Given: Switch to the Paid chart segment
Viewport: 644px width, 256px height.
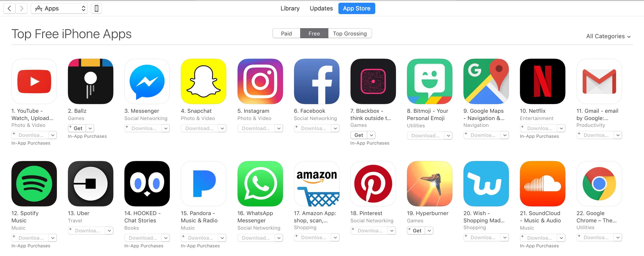Looking at the screenshot, I should click(286, 33).
